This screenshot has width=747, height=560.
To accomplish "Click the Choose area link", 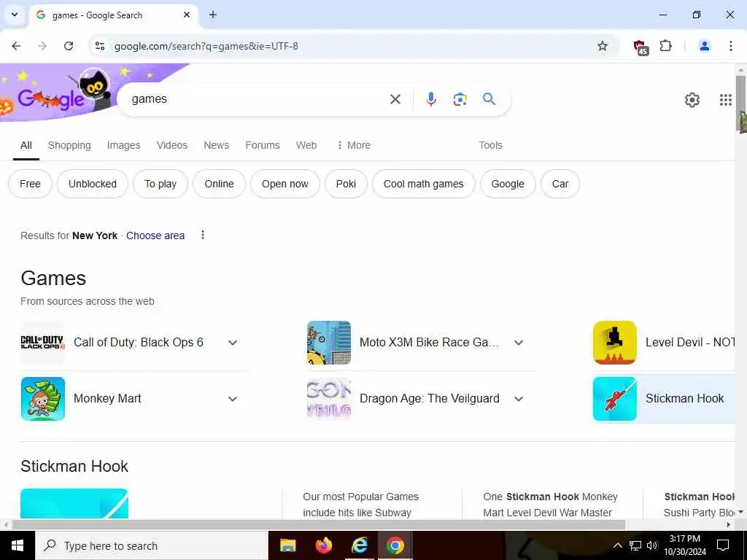I will pyautogui.click(x=155, y=236).
